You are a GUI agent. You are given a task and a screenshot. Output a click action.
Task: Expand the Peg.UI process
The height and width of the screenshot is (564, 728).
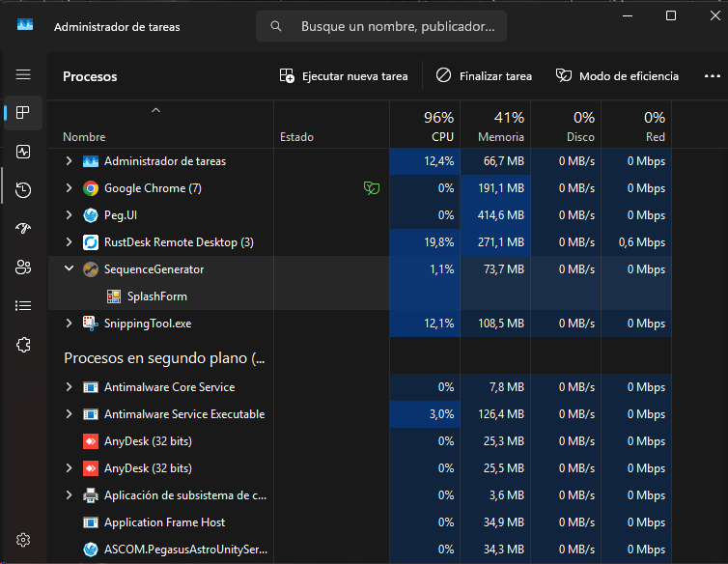[69, 215]
